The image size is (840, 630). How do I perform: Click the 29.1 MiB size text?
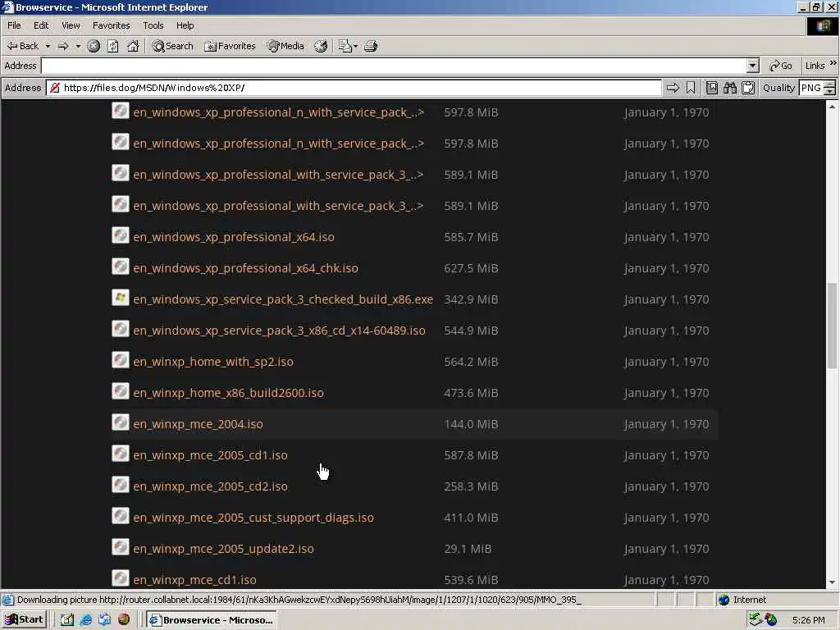click(467, 549)
